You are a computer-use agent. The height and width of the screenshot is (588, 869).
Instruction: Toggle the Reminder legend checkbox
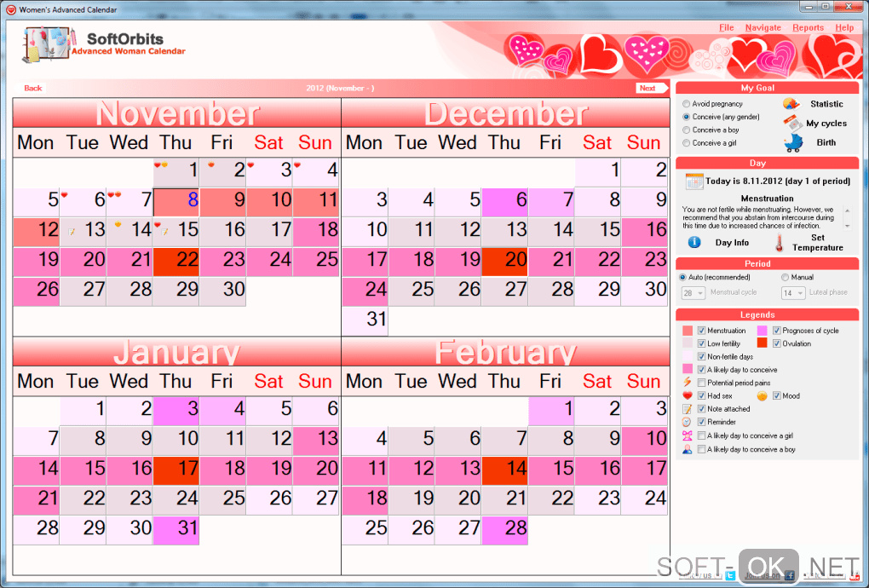(701, 423)
